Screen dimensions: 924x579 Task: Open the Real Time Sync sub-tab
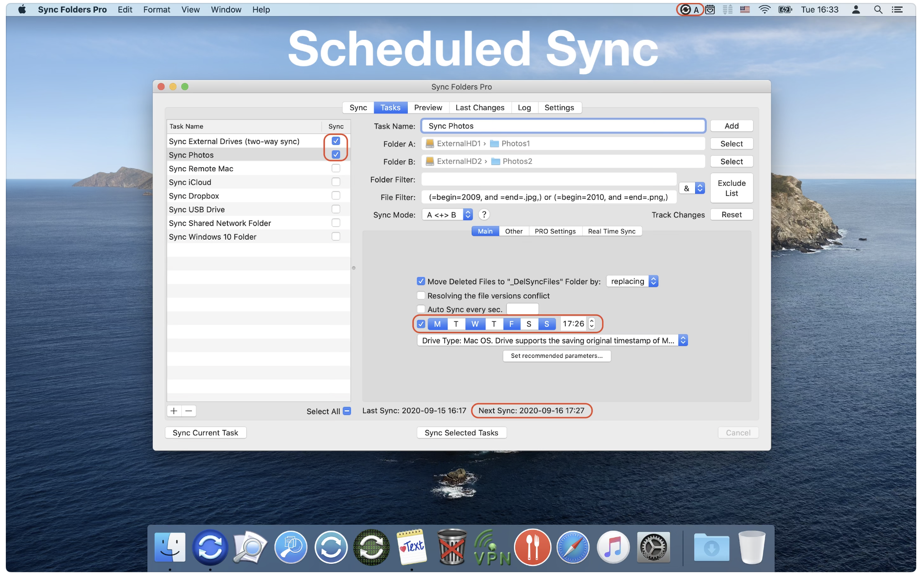(x=611, y=231)
